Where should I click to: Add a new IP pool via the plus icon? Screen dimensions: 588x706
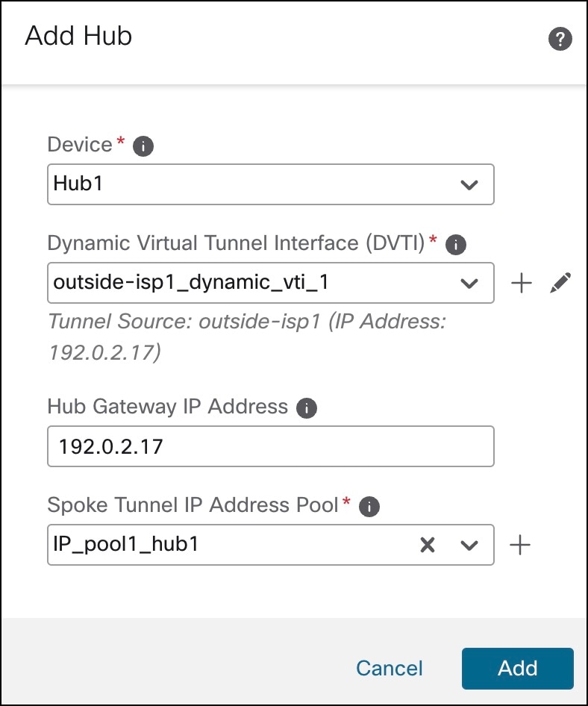pos(521,545)
